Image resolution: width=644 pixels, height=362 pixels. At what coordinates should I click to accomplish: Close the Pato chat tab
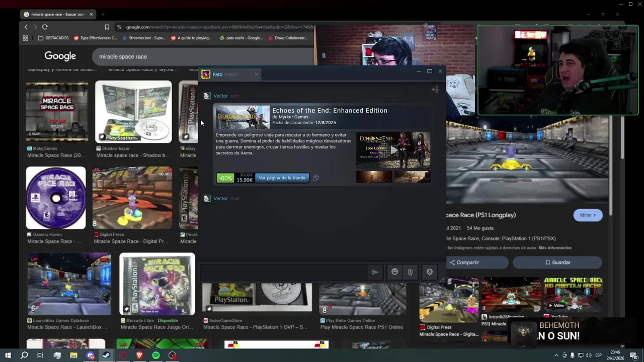point(256,74)
